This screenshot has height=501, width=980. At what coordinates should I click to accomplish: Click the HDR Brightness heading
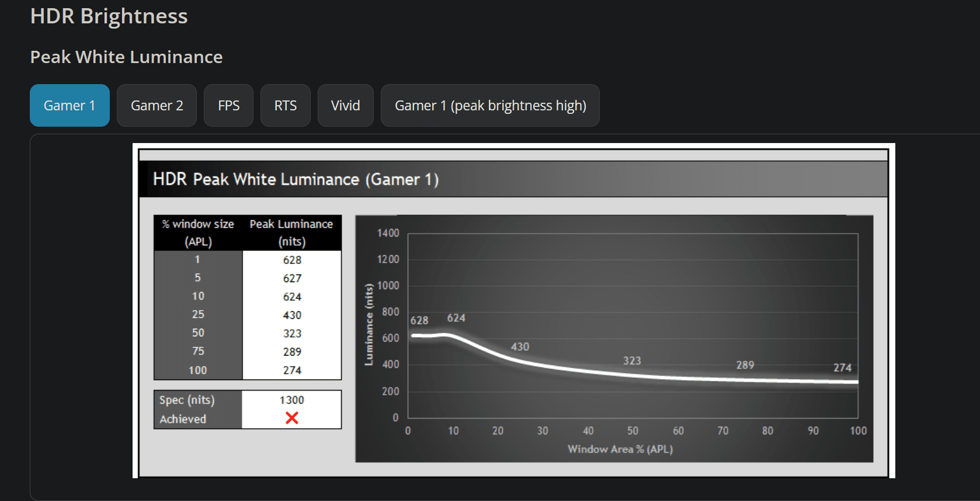pos(109,16)
